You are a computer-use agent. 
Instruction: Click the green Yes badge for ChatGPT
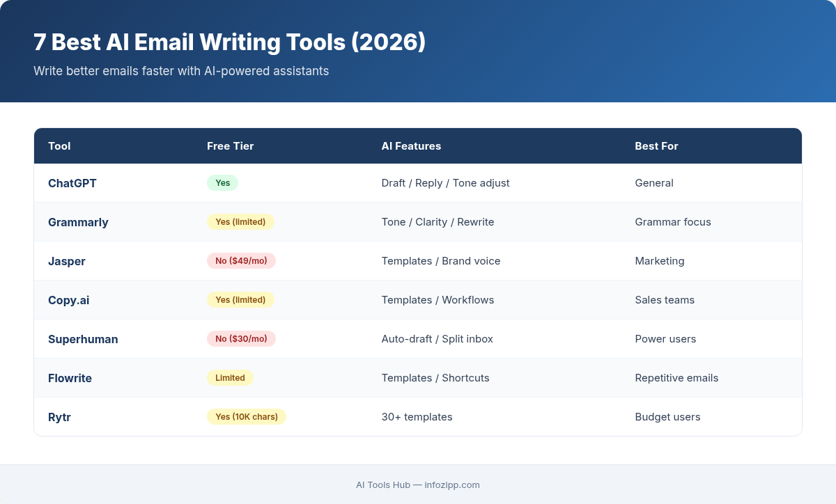coord(222,182)
